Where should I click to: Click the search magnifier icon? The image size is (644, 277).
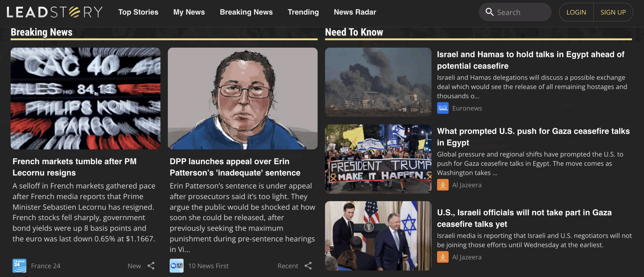(489, 12)
